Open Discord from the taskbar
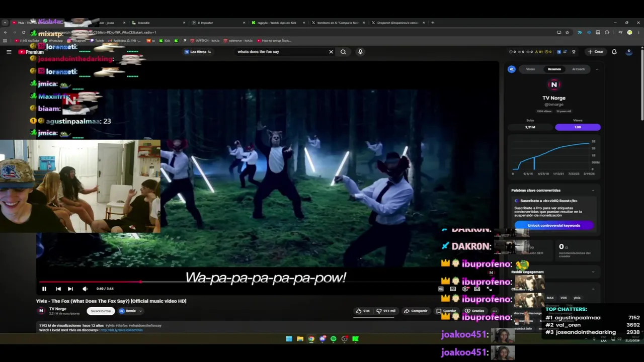Image resolution: width=644 pixels, height=362 pixels. pyautogui.click(x=322, y=339)
